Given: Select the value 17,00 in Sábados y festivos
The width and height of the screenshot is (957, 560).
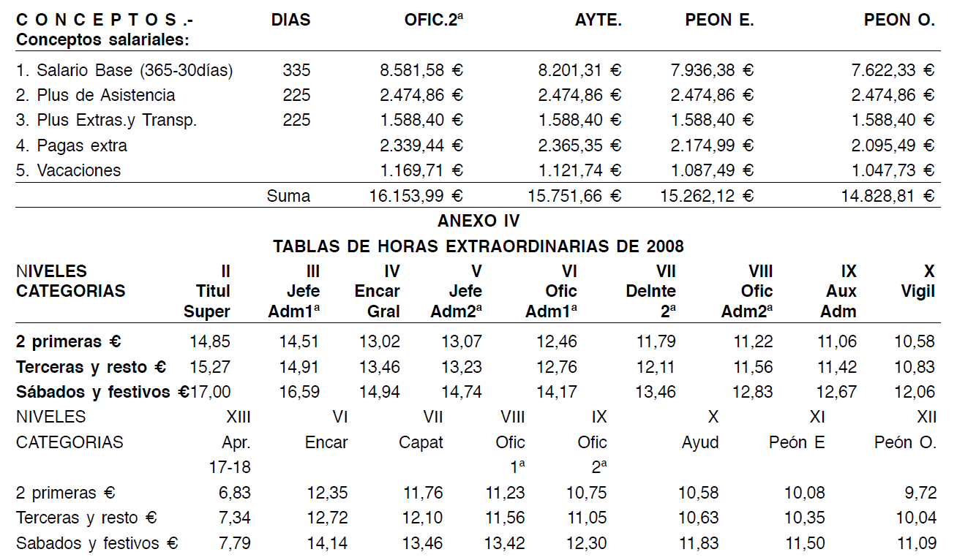Looking at the screenshot, I should [x=211, y=392].
